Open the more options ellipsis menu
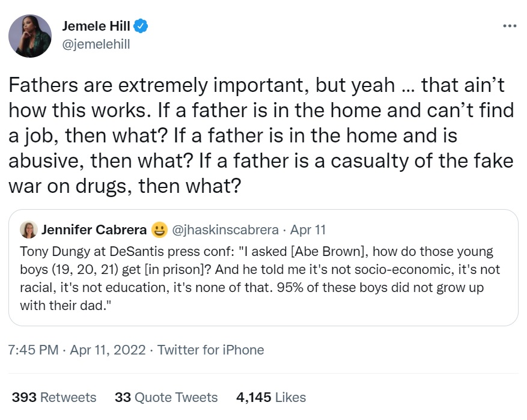 [x=509, y=26]
